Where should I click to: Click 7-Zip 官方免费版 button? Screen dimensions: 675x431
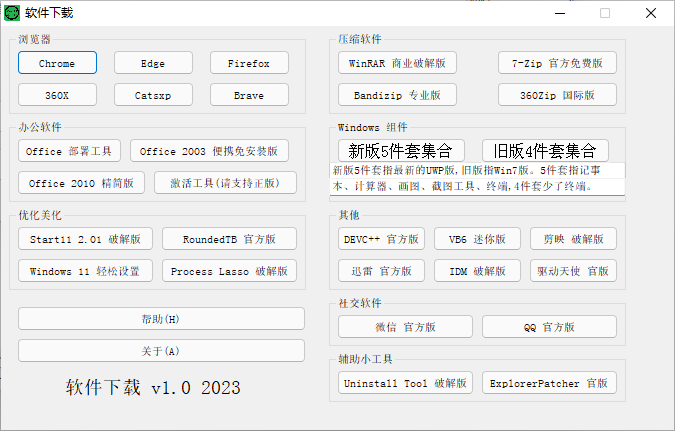tap(557, 63)
